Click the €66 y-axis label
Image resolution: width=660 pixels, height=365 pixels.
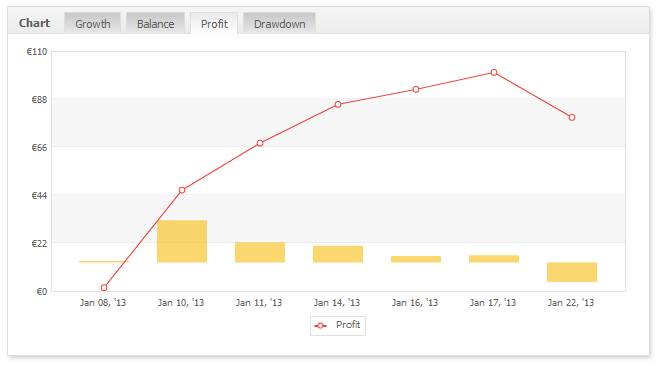(40, 148)
